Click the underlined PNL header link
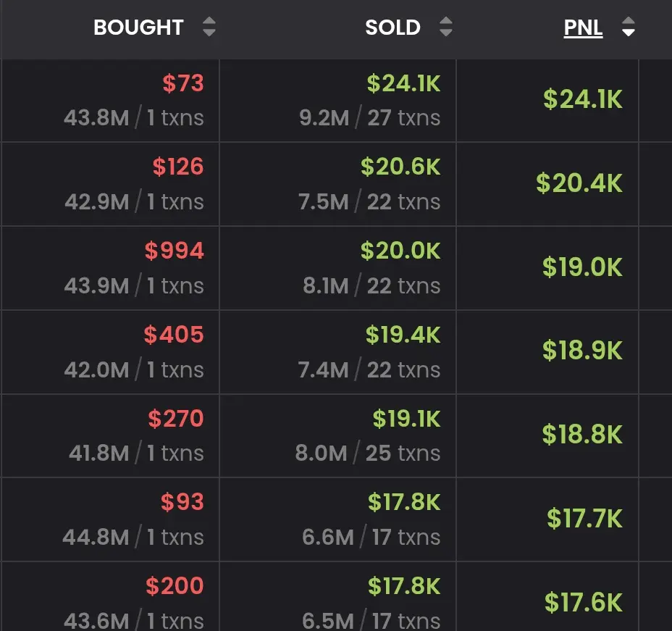 583,28
